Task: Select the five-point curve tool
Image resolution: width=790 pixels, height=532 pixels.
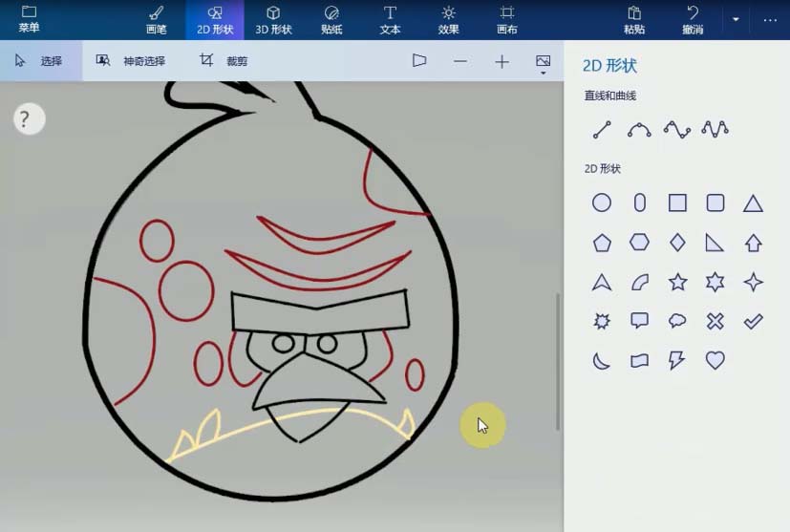Action: point(715,130)
